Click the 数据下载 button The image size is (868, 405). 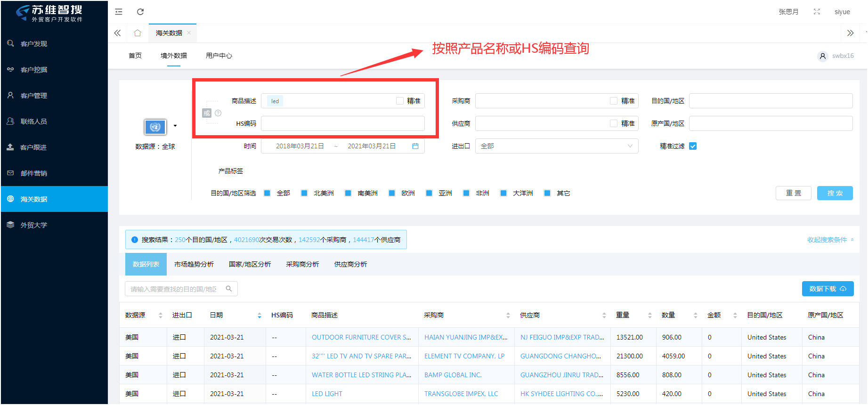(x=827, y=289)
